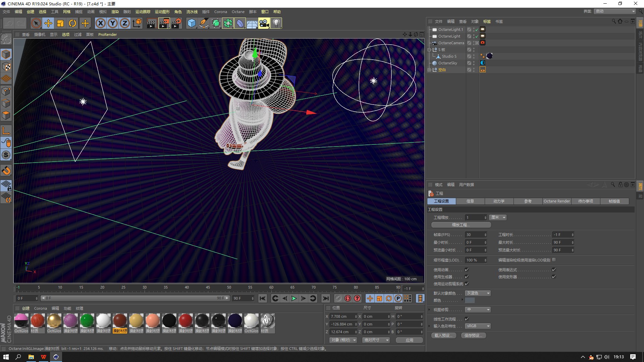644x362 pixels.
Task: Toggle the Y axis lock
Action: click(x=113, y=23)
